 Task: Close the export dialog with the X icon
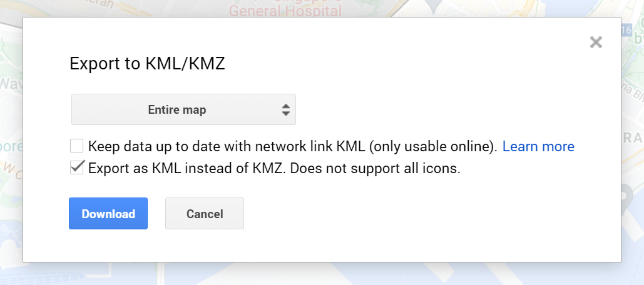(x=596, y=42)
